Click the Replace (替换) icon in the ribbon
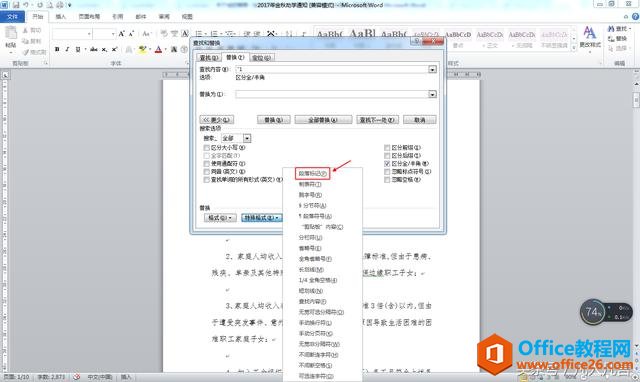The image size is (640, 382). (611, 38)
